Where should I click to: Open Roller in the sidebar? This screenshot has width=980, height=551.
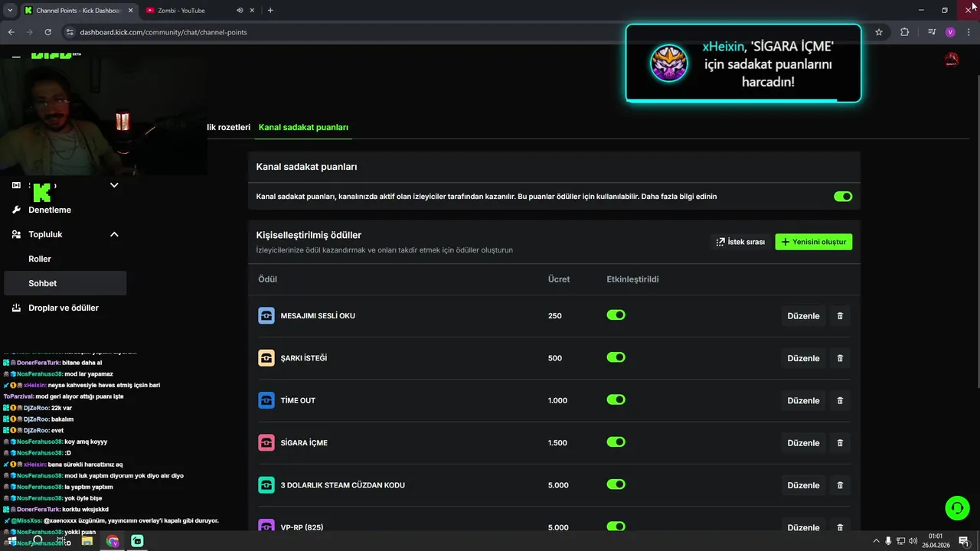40,259
